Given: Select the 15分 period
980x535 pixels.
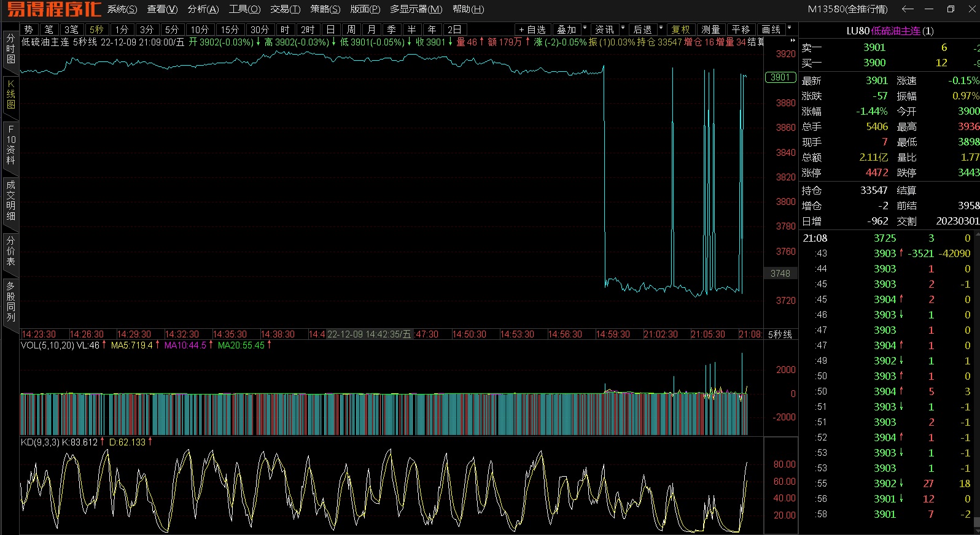Looking at the screenshot, I should (x=230, y=29).
